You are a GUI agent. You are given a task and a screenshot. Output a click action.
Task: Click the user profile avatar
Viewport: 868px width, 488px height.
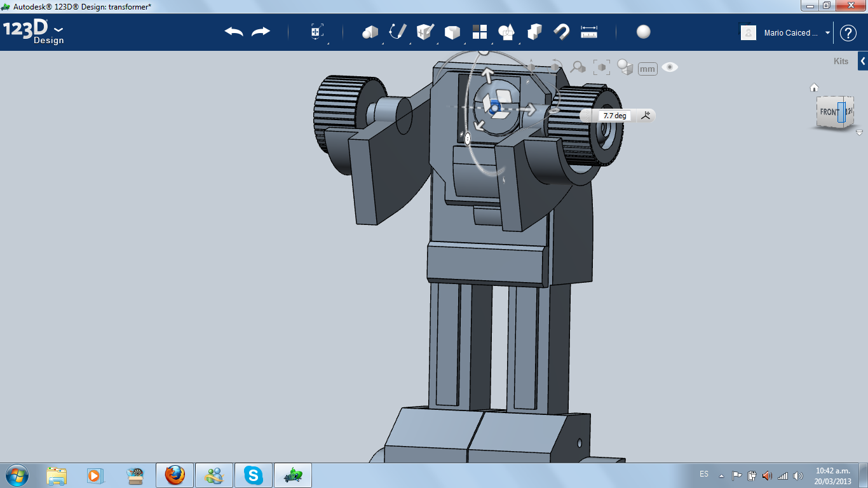749,32
